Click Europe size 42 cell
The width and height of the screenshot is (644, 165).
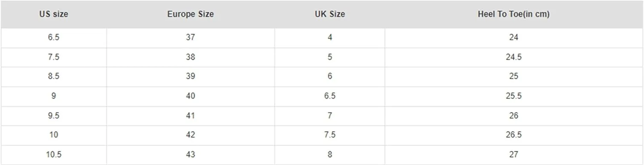pyautogui.click(x=191, y=135)
